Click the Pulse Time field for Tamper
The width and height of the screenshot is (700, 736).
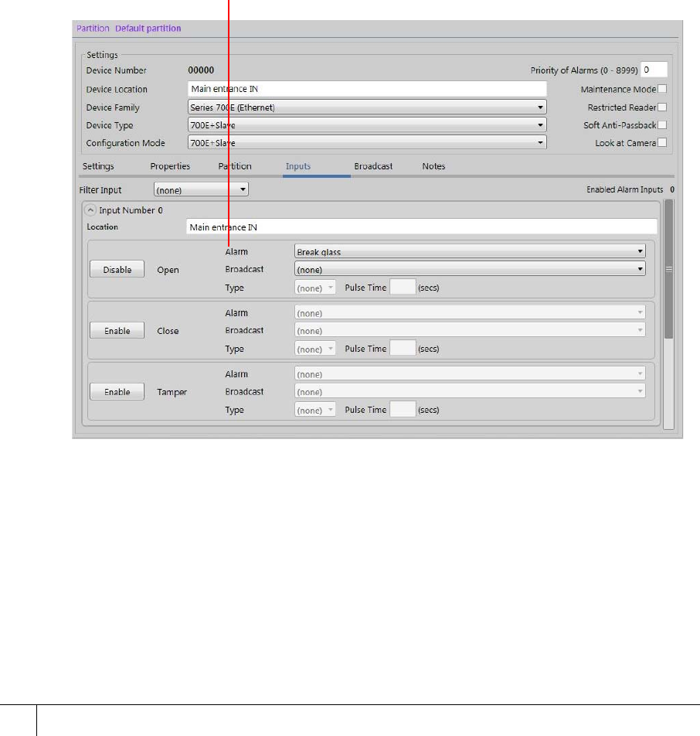pyautogui.click(x=403, y=409)
